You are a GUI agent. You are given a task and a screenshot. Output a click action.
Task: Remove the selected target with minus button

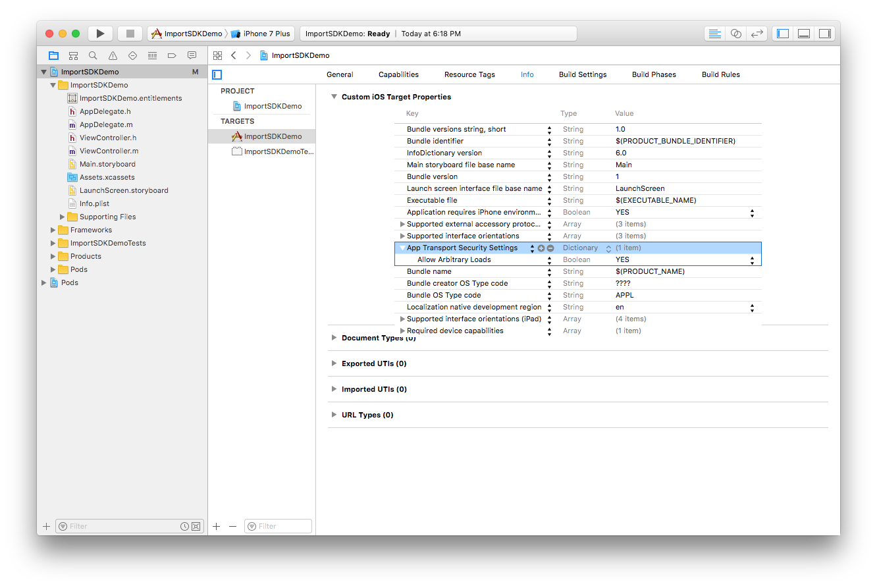click(x=232, y=526)
